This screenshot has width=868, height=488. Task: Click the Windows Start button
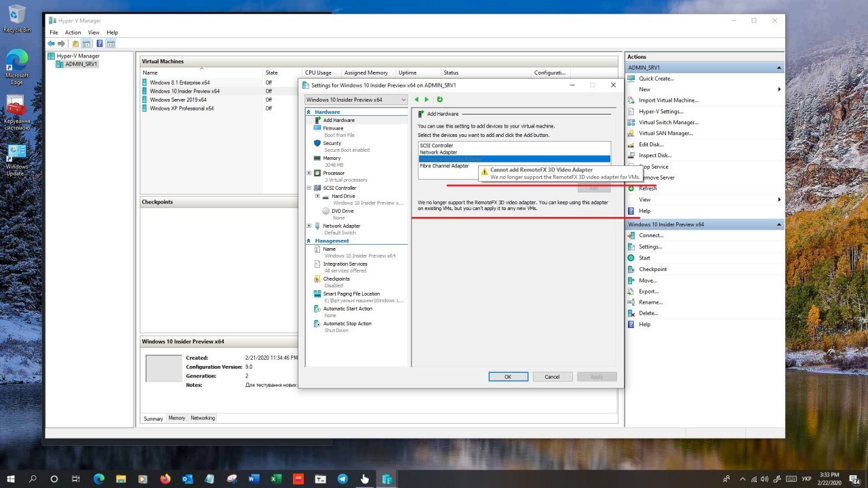pos(11,479)
